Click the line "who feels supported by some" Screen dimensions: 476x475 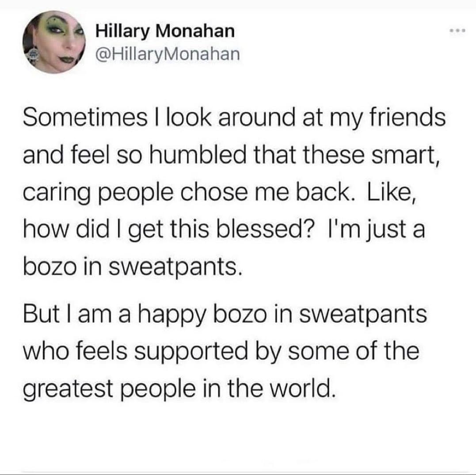(x=221, y=352)
